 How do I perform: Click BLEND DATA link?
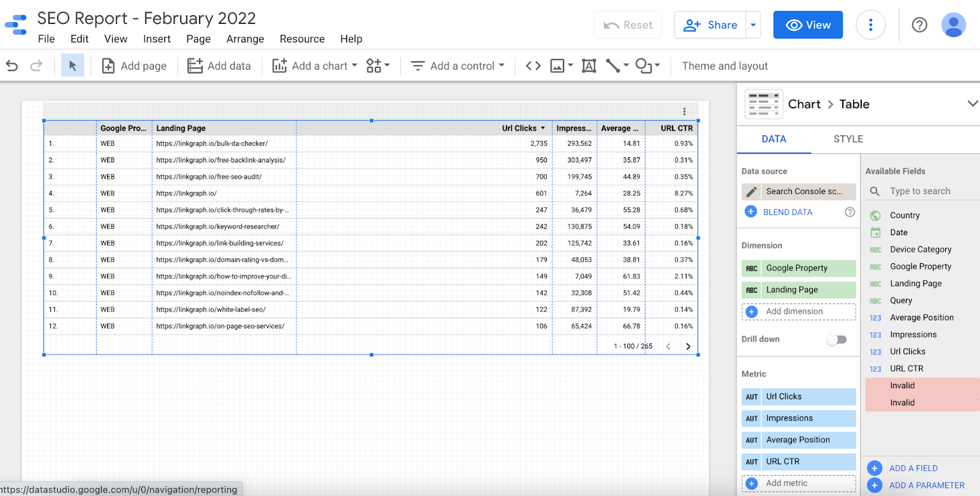click(788, 212)
